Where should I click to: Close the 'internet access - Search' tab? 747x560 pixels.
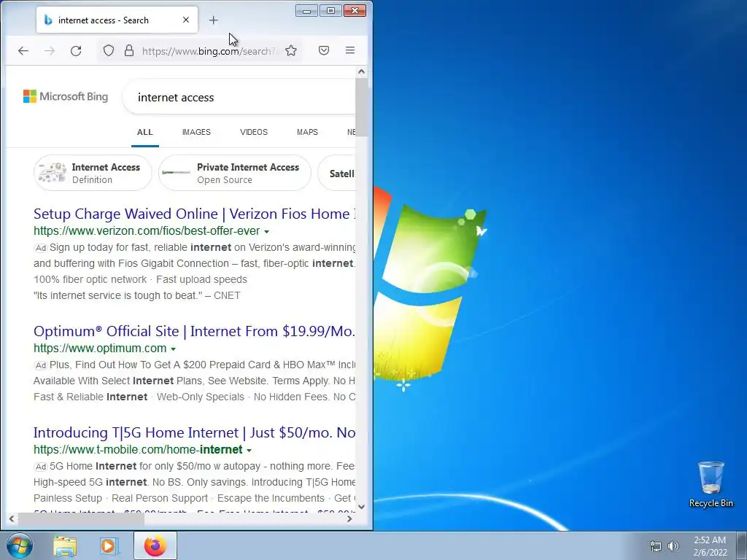[186, 20]
